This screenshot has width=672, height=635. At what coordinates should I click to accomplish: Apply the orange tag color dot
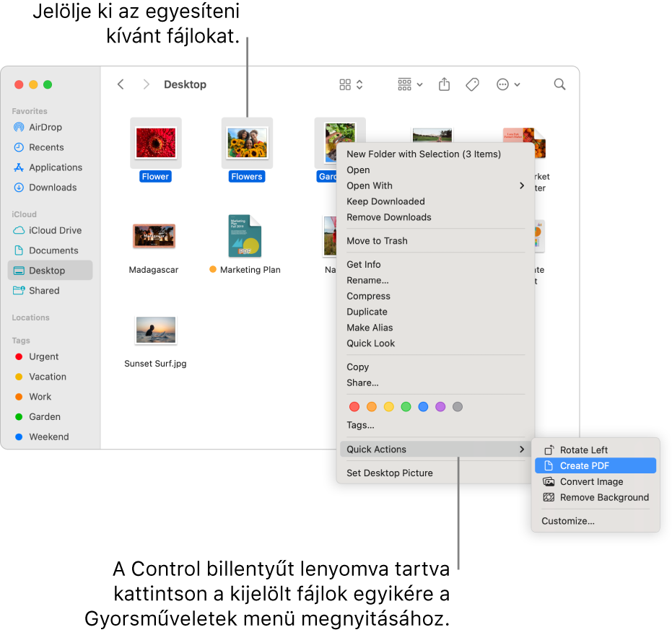point(372,407)
